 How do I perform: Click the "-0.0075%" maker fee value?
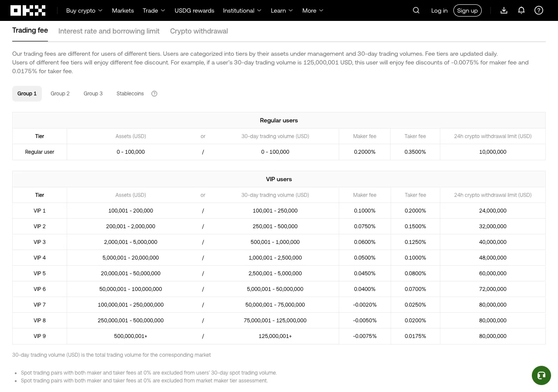click(x=365, y=336)
